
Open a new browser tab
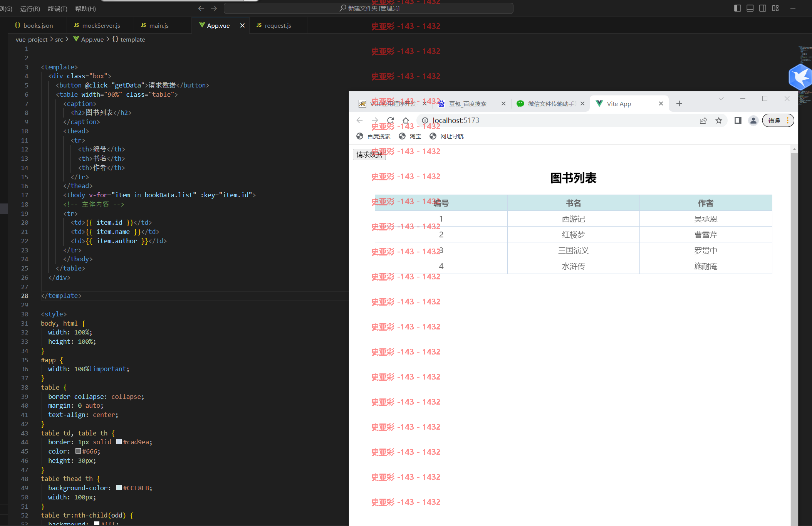[x=679, y=103]
